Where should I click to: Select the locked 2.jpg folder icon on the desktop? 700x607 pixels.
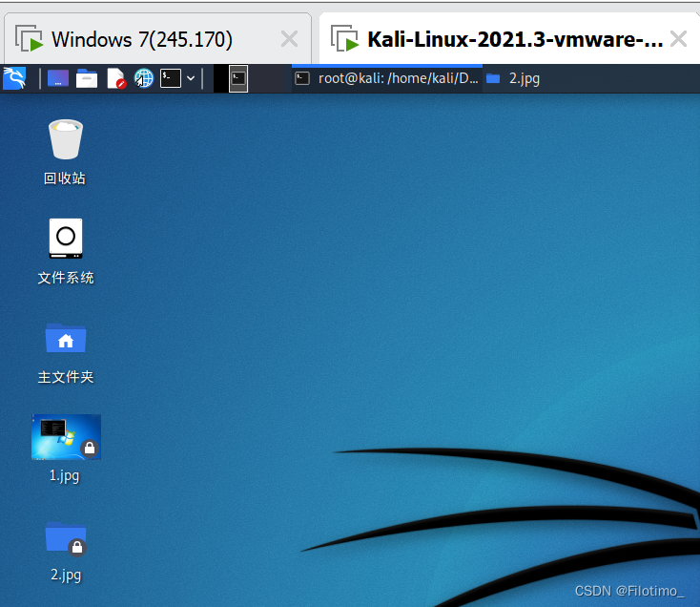pyautogui.click(x=66, y=537)
